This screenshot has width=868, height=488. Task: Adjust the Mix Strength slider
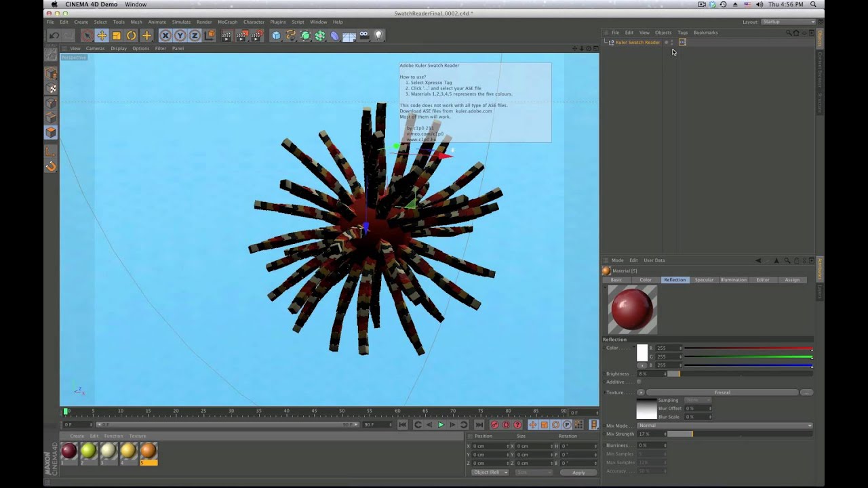point(739,434)
